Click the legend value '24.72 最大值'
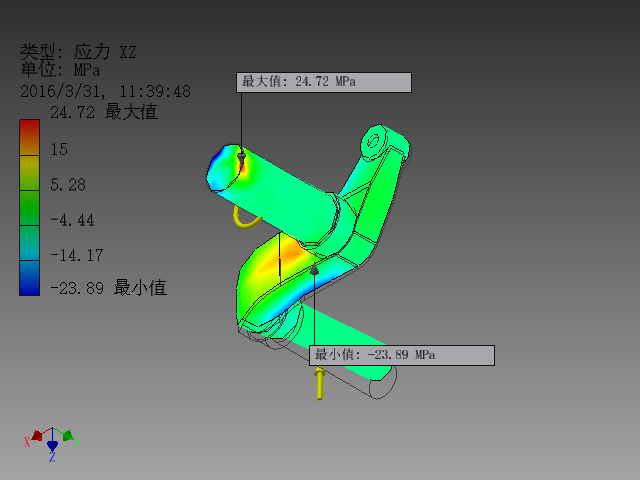The width and height of the screenshot is (640, 480). [104, 112]
